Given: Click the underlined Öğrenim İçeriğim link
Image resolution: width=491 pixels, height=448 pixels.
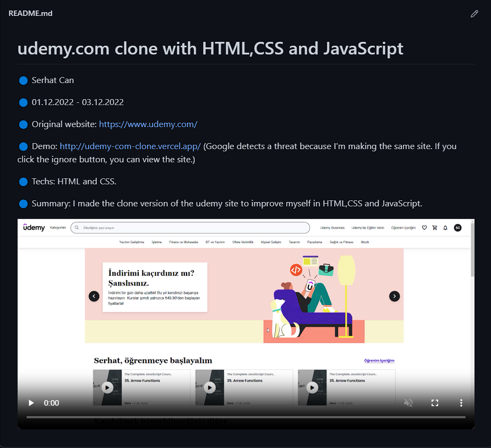Looking at the screenshot, I should pyautogui.click(x=379, y=360).
